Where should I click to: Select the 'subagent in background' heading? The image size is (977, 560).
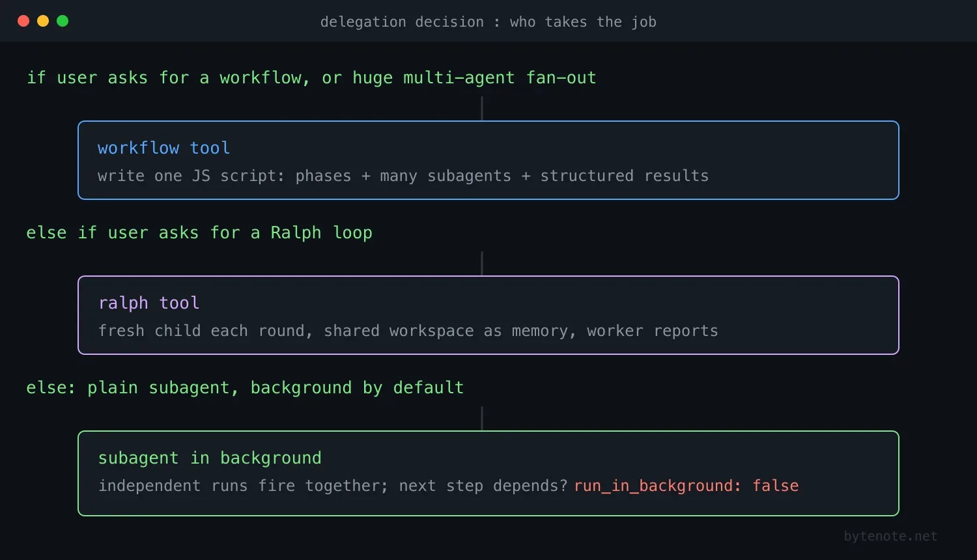tap(210, 458)
